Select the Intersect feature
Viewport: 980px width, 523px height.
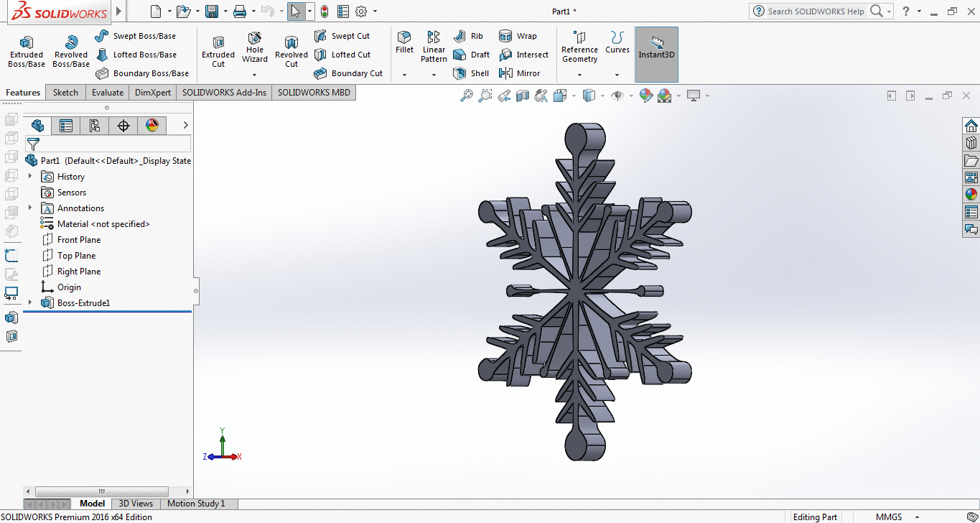point(523,55)
